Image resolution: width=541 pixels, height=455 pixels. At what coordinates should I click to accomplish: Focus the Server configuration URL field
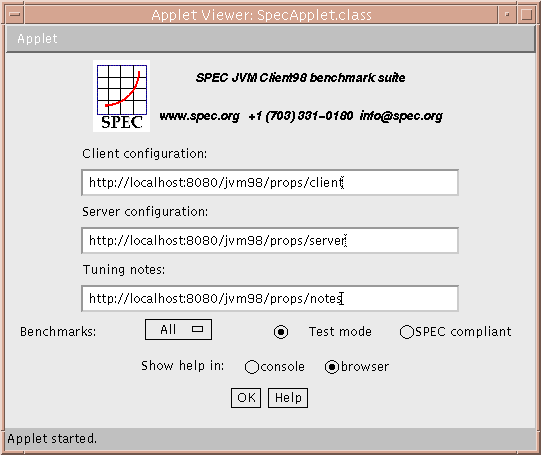tap(270, 240)
